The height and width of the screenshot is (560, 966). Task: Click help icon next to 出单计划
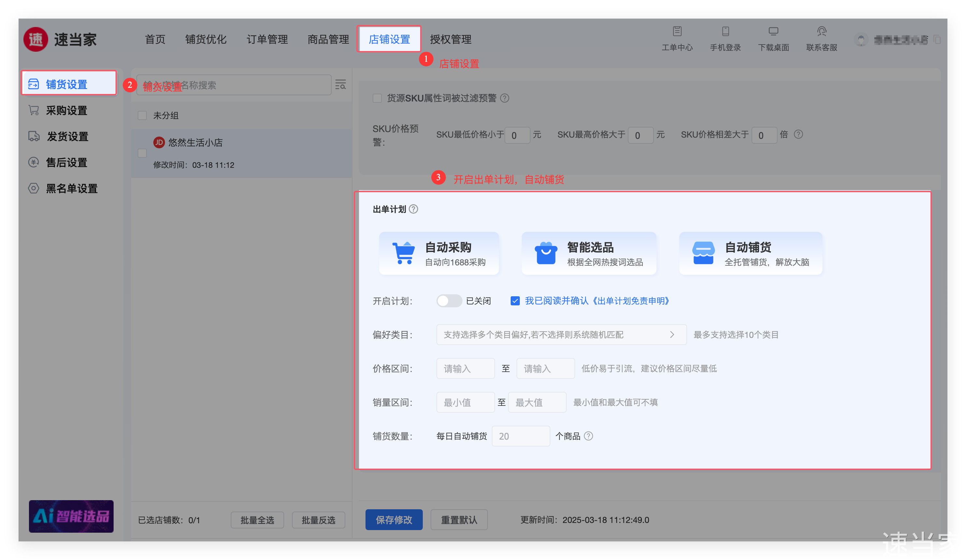coord(413,209)
